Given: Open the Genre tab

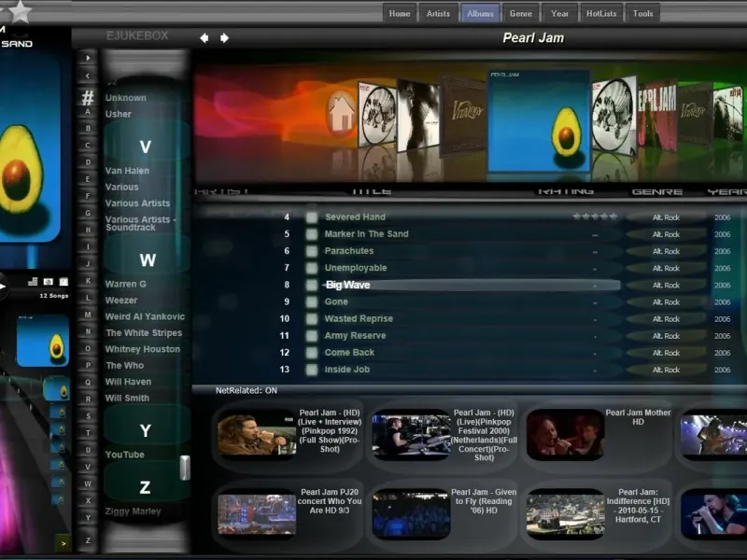Looking at the screenshot, I should tap(521, 13).
